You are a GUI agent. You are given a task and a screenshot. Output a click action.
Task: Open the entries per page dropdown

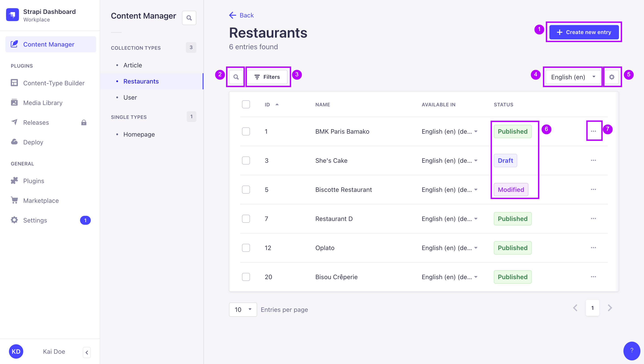(x=243, y=309)
